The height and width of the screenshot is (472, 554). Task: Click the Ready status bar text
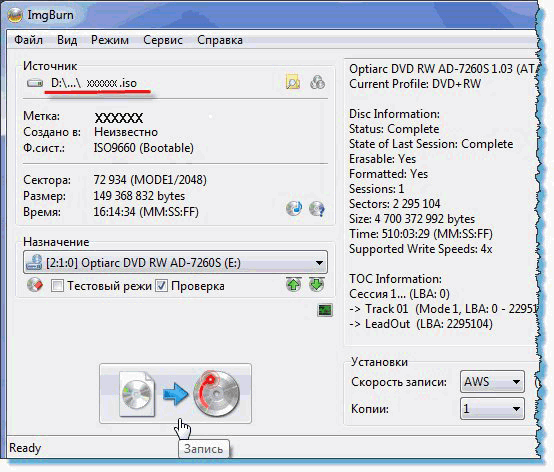point(25,448)
